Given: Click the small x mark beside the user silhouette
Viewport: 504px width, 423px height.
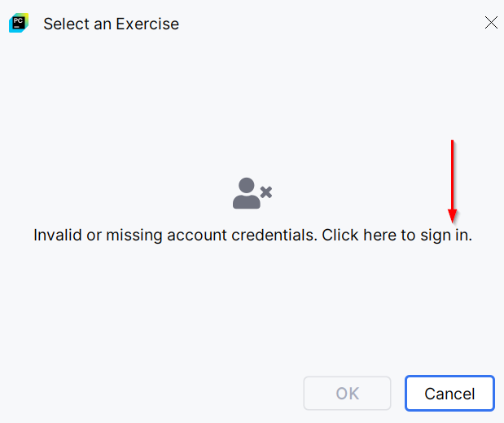Looking at the screenshot, I should click(265, 192).
